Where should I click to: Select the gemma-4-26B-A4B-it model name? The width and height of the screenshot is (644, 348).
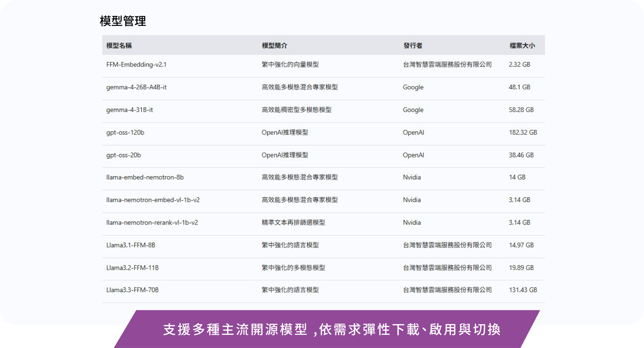(136, 87)
